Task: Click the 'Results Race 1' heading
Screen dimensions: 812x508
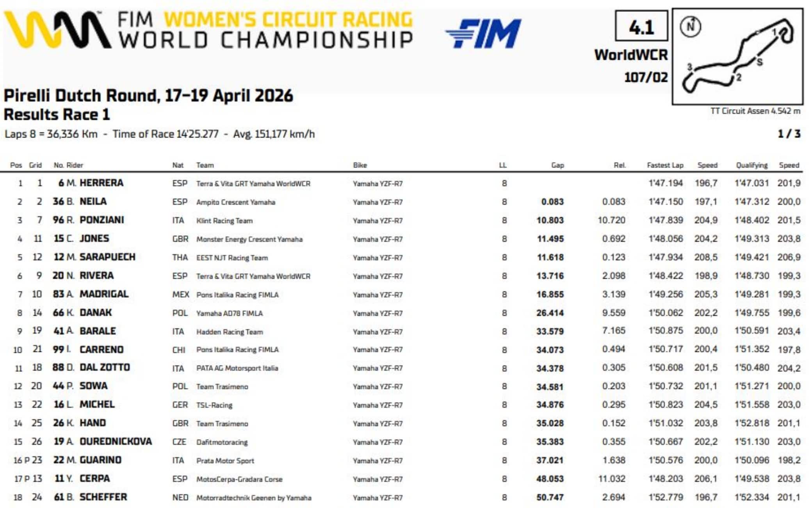Action: tap(57, 115)
